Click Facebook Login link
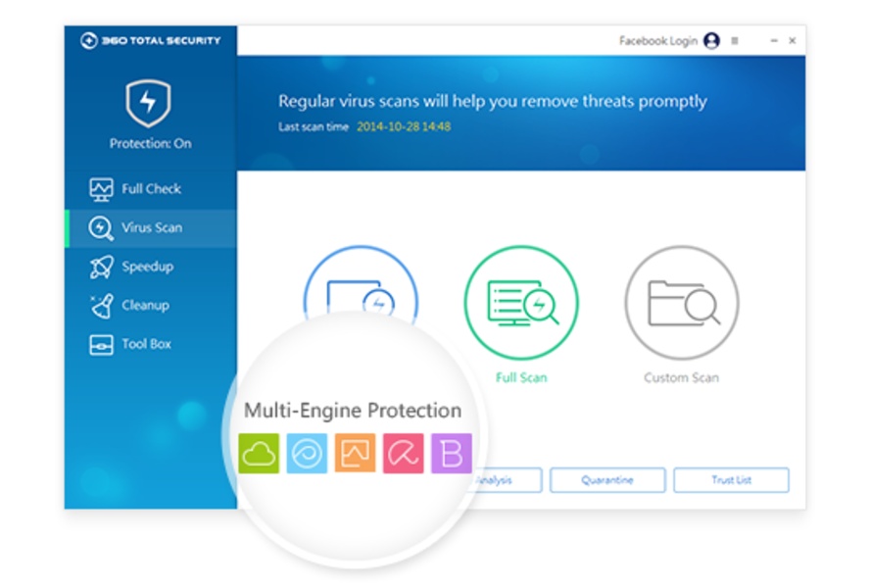Viewport: 870px width, 588px height. 658,41
